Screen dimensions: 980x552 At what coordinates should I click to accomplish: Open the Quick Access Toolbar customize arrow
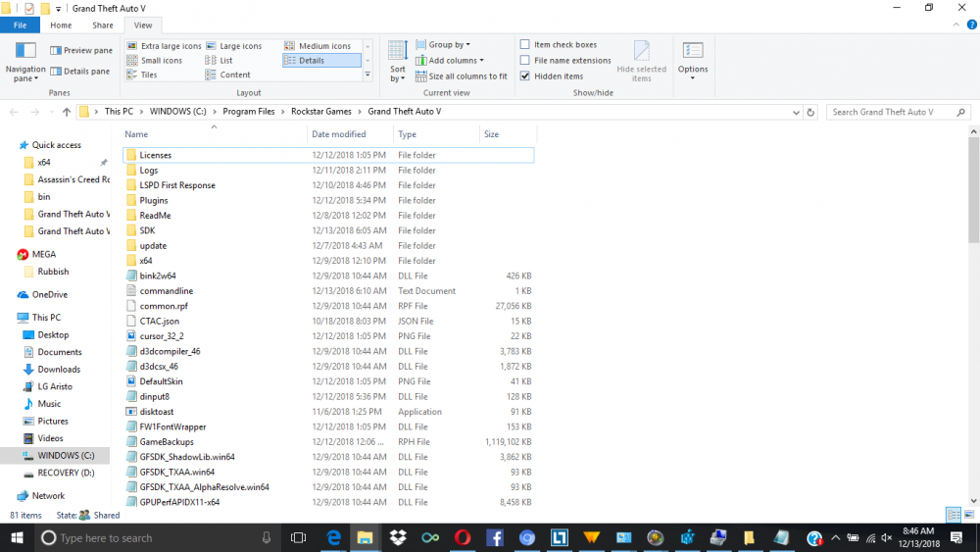(x=58, y=9)
